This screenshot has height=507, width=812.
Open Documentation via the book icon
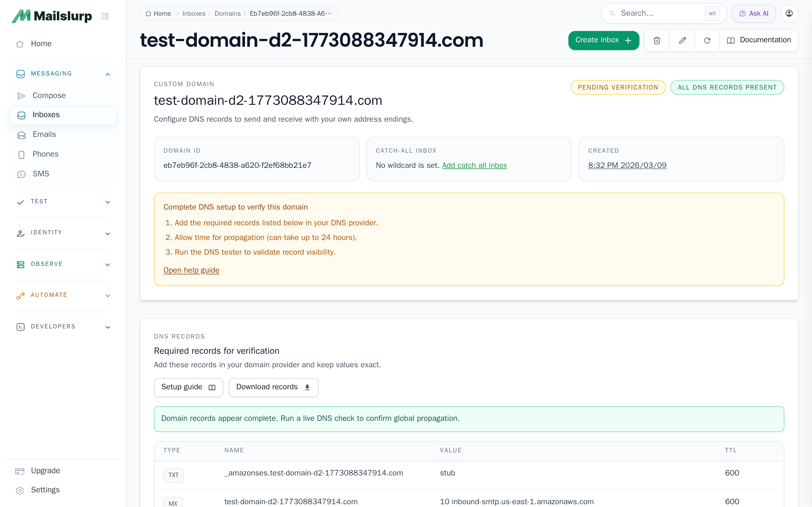click(x=759, y=40)
